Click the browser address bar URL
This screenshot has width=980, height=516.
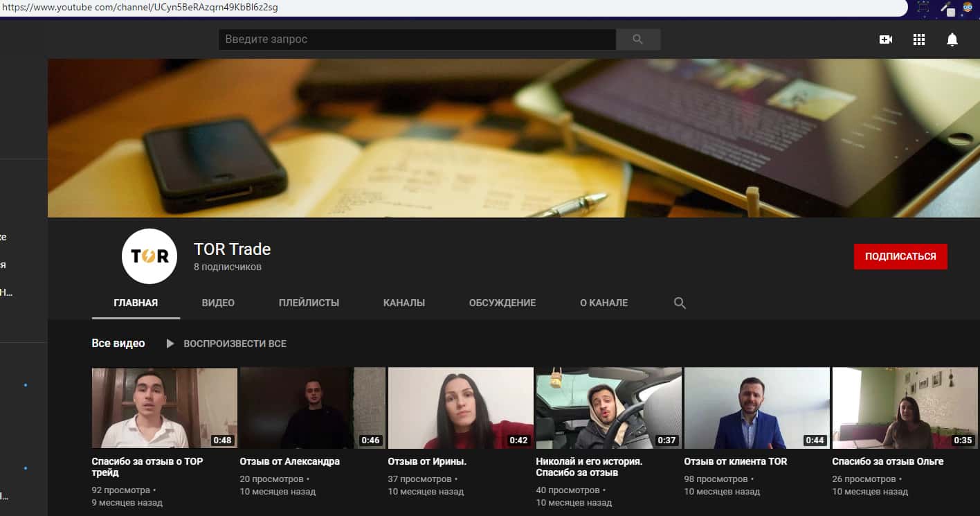pyautogui.click(x=138, y=8)
